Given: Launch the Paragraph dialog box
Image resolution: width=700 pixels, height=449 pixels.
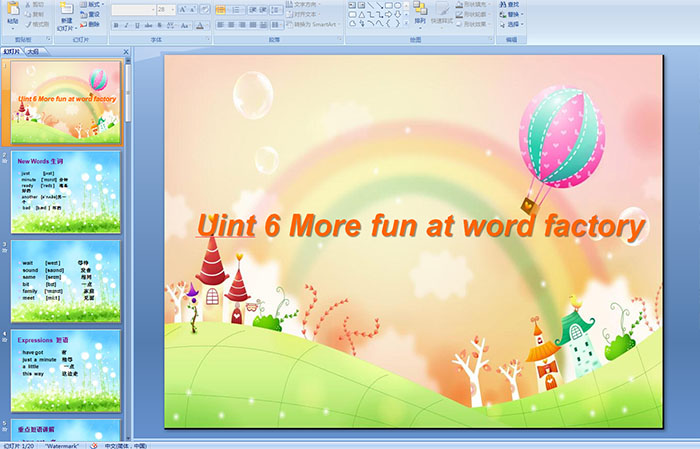Looking at the screenshot, I should 340,39.
